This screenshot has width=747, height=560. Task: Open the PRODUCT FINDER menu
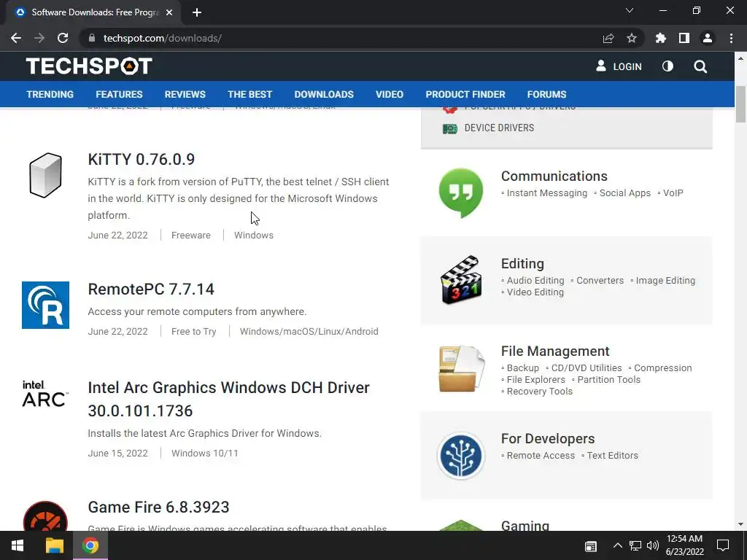(x=465, y=94)
